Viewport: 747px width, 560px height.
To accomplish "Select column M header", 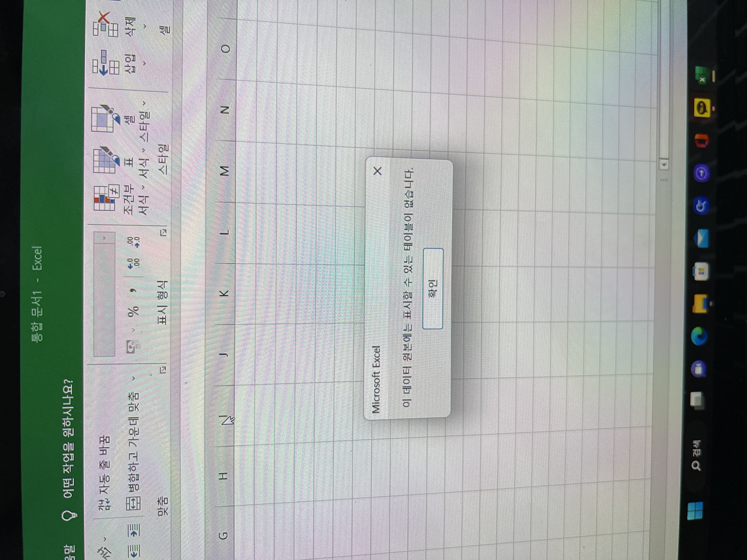I will click(224, 171).
